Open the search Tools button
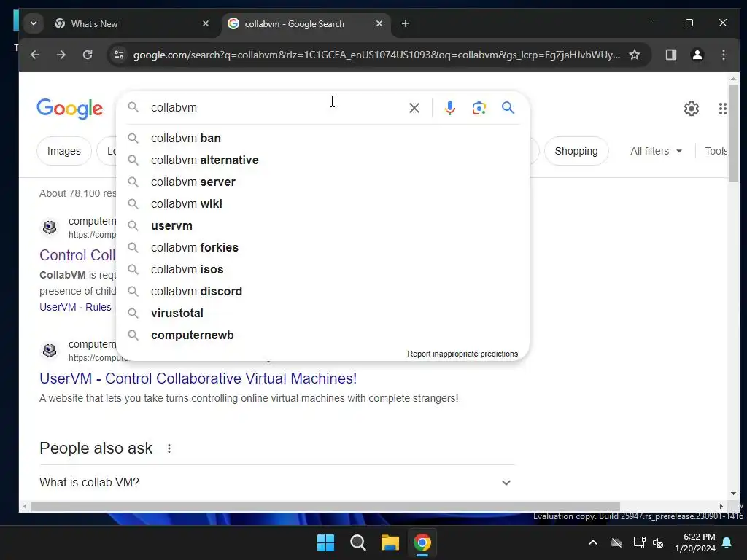This screenshot has height=560, width=747. [x=716, y=151]
